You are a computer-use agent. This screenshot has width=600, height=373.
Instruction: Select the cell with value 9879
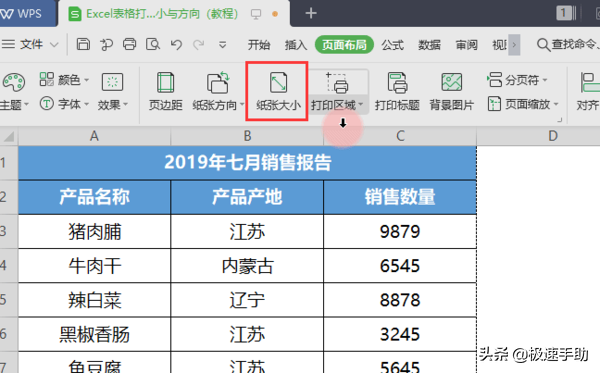400,231
